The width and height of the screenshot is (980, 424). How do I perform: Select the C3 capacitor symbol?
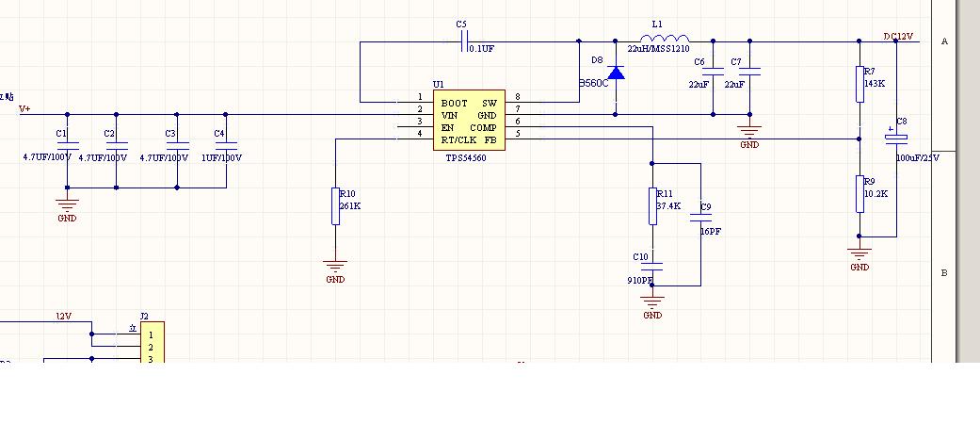pos(177,145)
